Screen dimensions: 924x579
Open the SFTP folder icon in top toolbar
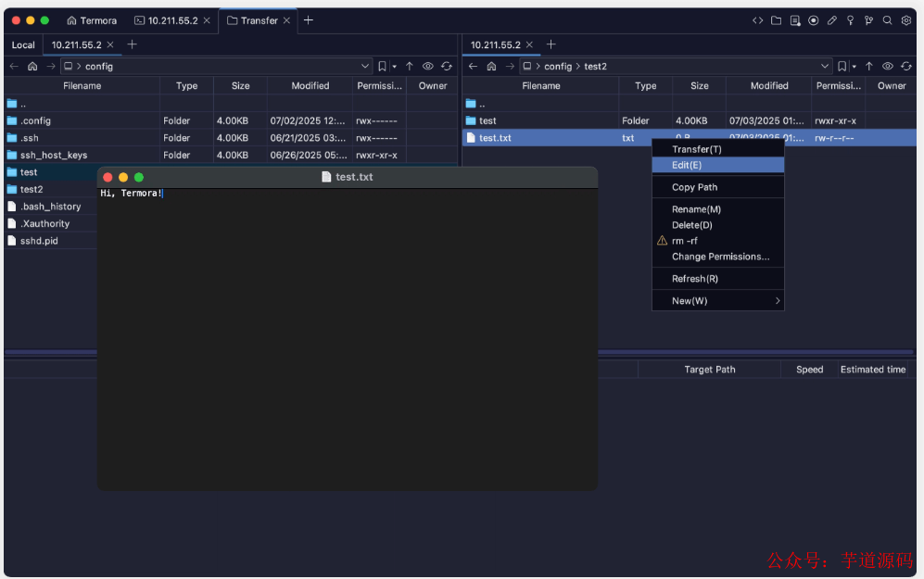776,20
